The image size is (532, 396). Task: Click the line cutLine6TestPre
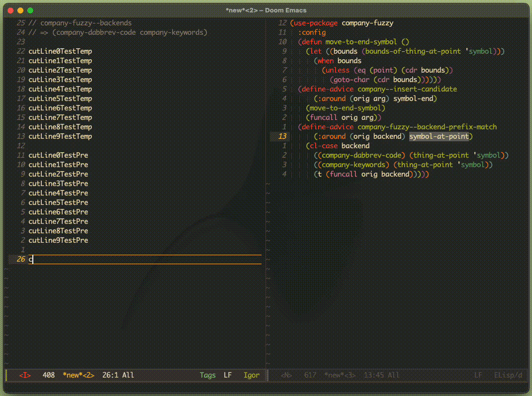pyautogui.click(x=58, y=212)
